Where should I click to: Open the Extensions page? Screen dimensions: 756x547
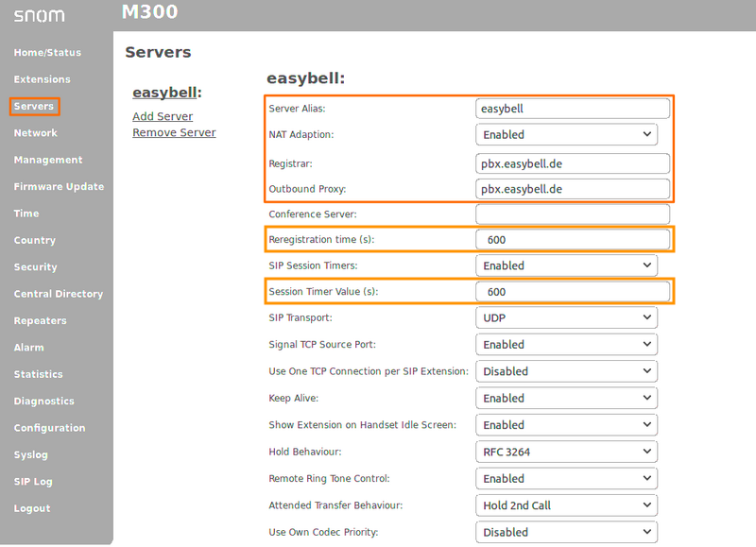pyautogui.click(x=42, y=79)
